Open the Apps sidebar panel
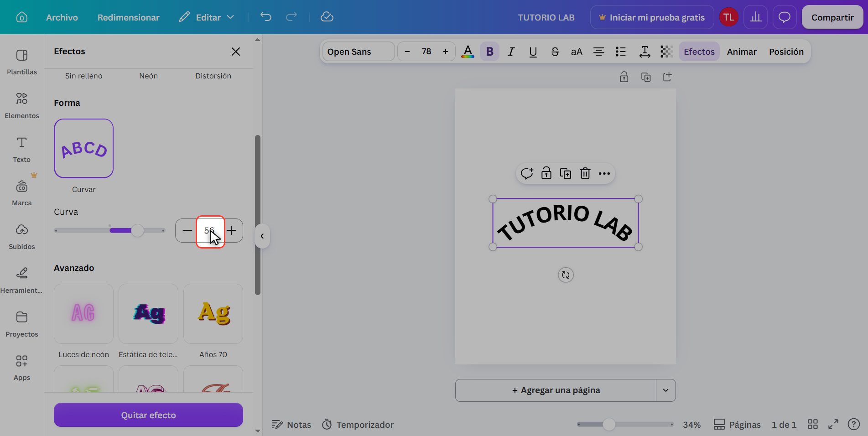The width and height of the screenshot is (868, 436). pos(21,368)
